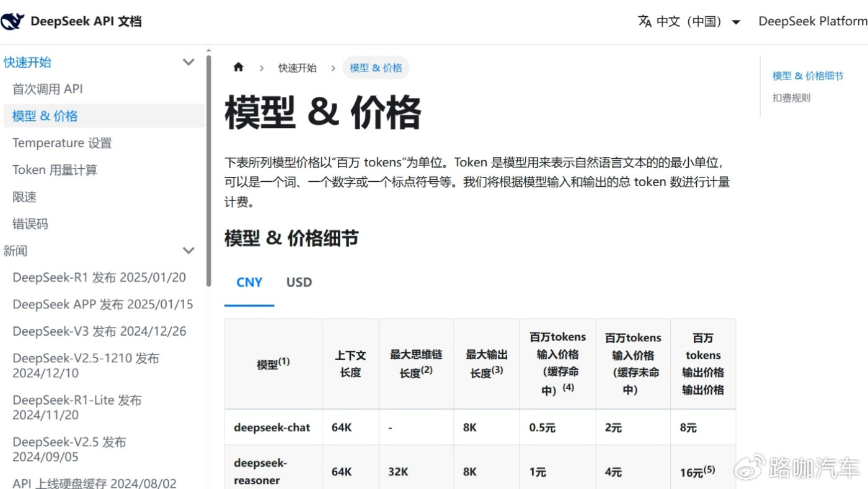This screenshot has height=489, width=868.
Task: Open the 限速 sidebar page
Action: (x=24, y=197)
